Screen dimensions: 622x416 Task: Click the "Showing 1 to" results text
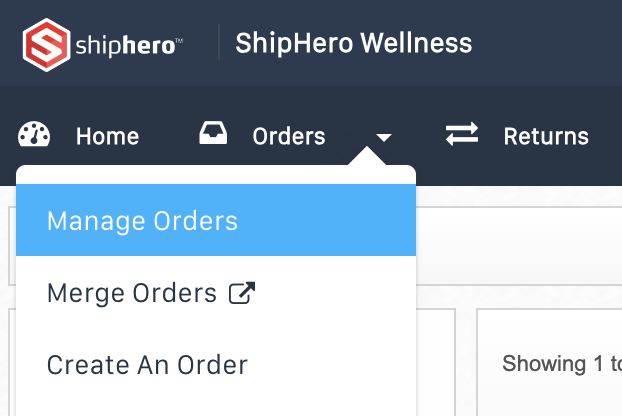[562, 363]
